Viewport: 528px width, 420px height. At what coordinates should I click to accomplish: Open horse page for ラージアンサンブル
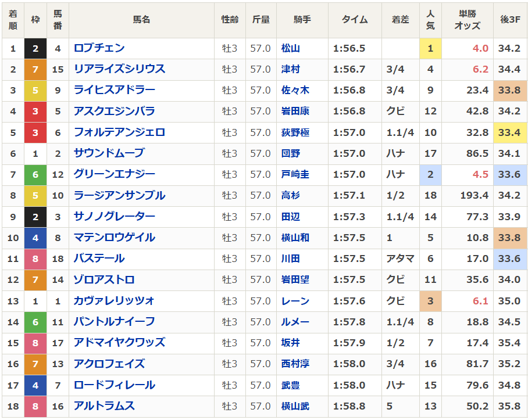120,195
